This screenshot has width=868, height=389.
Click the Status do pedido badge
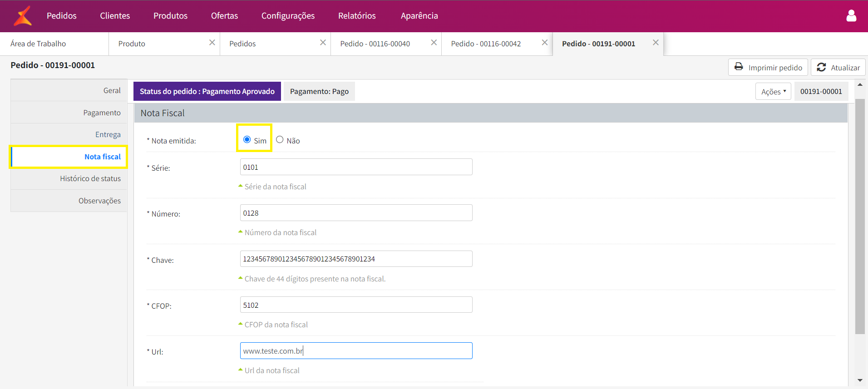click(x=207, y=91)
